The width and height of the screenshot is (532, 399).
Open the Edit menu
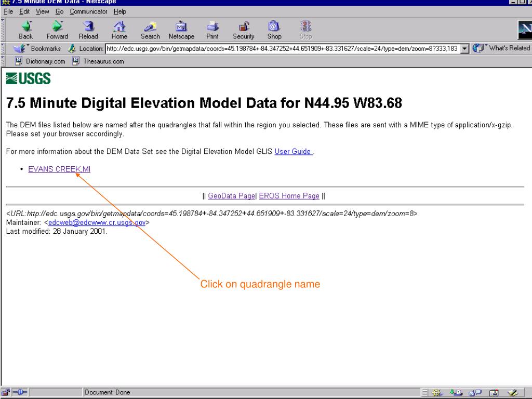coord(24,11)
